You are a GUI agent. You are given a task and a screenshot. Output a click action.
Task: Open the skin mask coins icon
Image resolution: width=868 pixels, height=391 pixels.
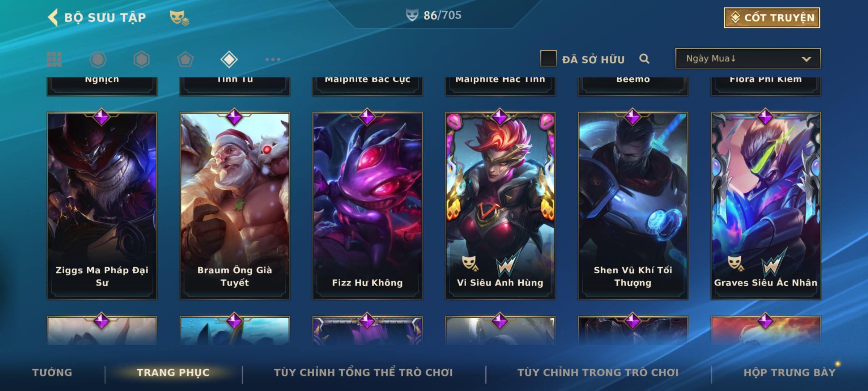179,18
